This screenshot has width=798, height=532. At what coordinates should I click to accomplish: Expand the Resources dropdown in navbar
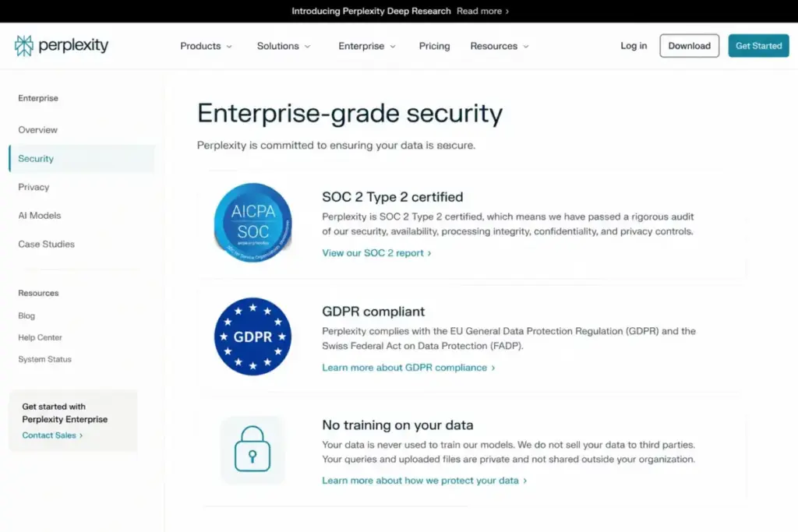click(500, 46)
